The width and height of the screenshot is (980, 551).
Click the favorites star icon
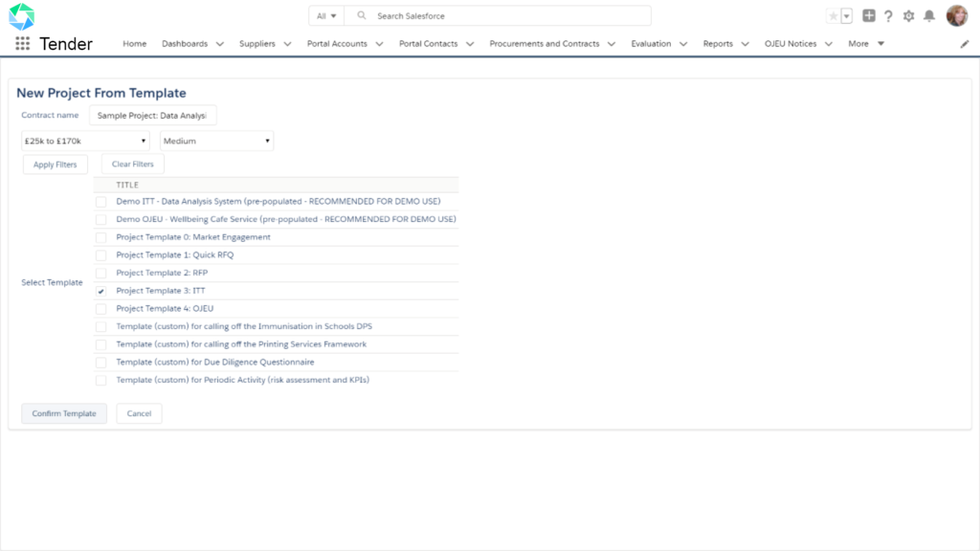pos(833,15)
